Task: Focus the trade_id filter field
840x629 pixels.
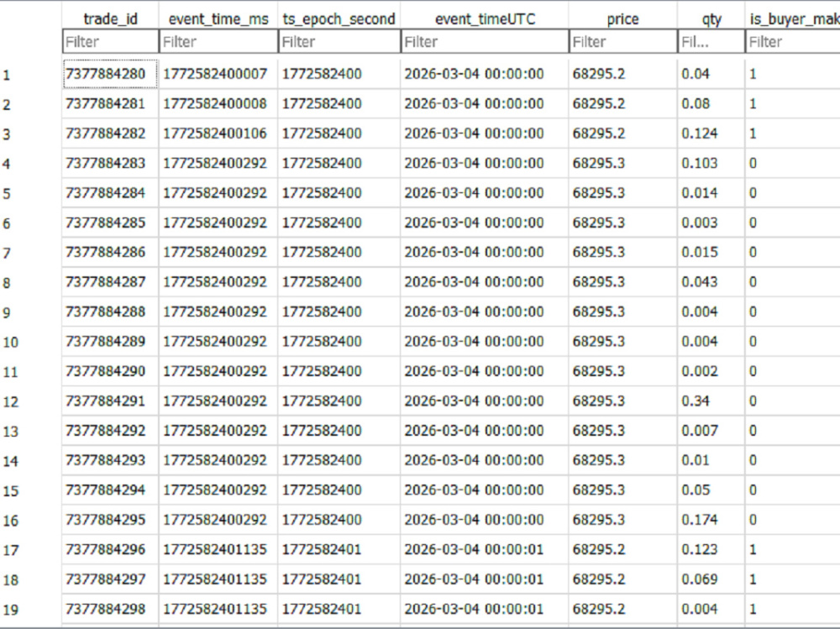Action: (x=110, y=41)
